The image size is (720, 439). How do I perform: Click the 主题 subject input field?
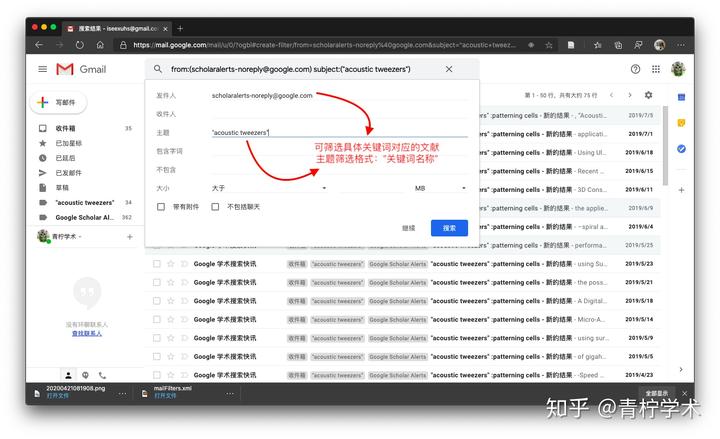(x=338, y=132)
